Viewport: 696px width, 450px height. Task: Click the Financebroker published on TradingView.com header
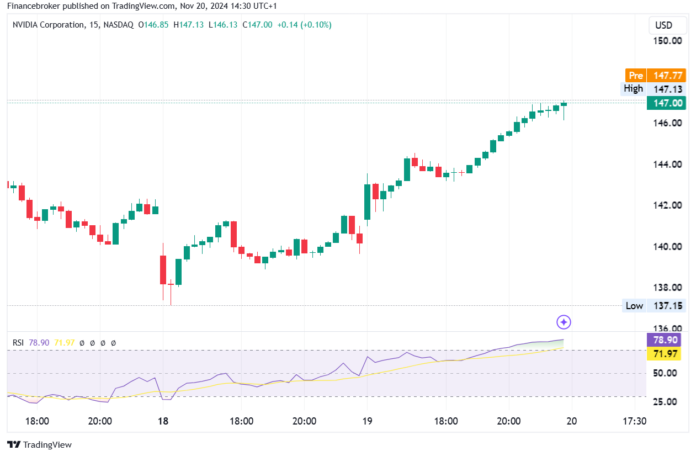point(142,6)
